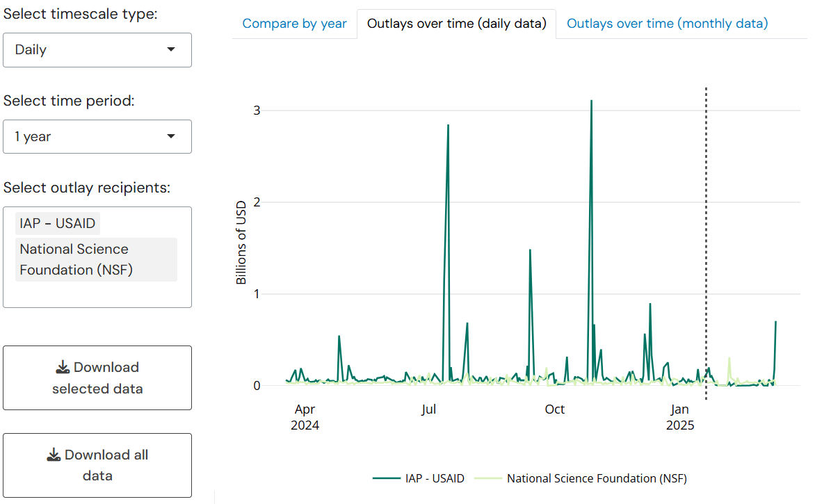Image resolution: width=815 pixels, height=504 pixels.
Task: Click the July 2024 spike peak near 2.8 billion
Action: (x=448, y=126)
